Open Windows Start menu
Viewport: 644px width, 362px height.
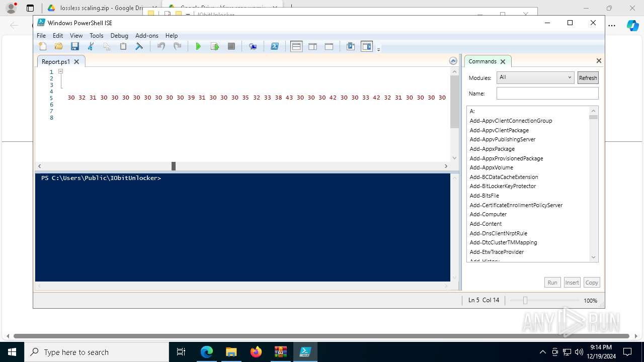tap(12, 352)
